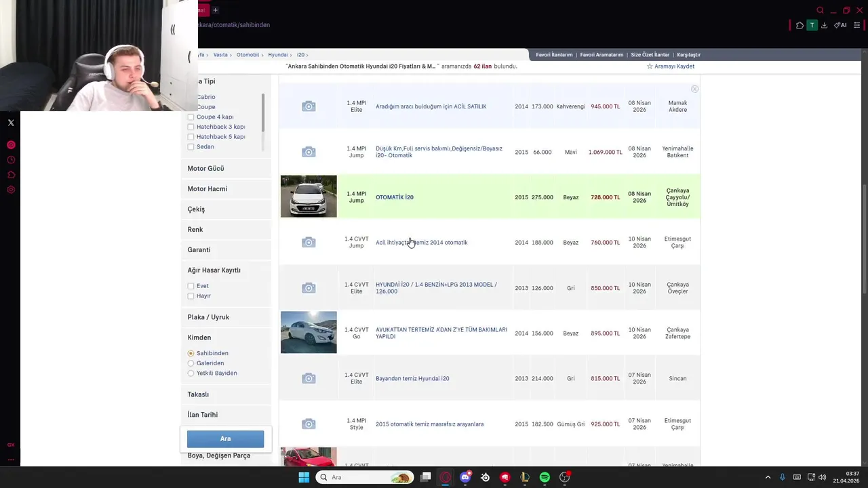This screenshot has width=868, height=488.
Task: Open the X (Twitter) sidebar panel
Action: pos(11,123)
